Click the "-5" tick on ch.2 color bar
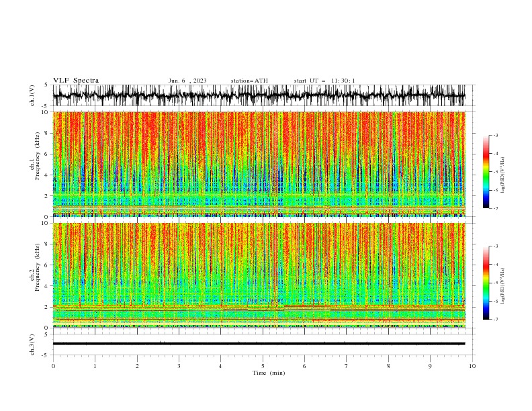The height and width of the screenshot is (411, 532). coord(496,283)
